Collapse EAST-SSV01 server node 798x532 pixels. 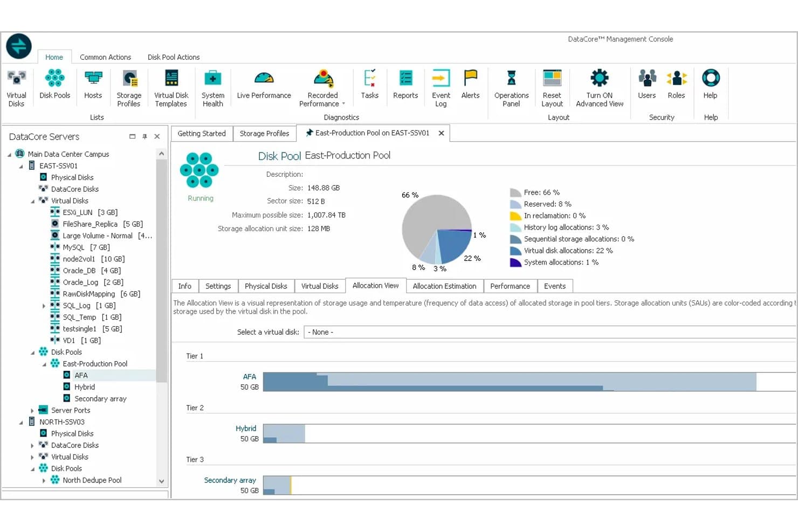pyautogui.click(x=21, y=166)
